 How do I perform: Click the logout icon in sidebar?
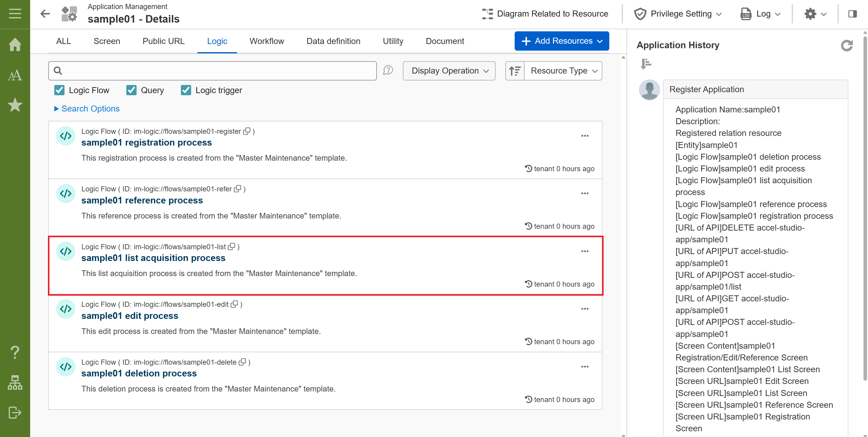point(15,412)
